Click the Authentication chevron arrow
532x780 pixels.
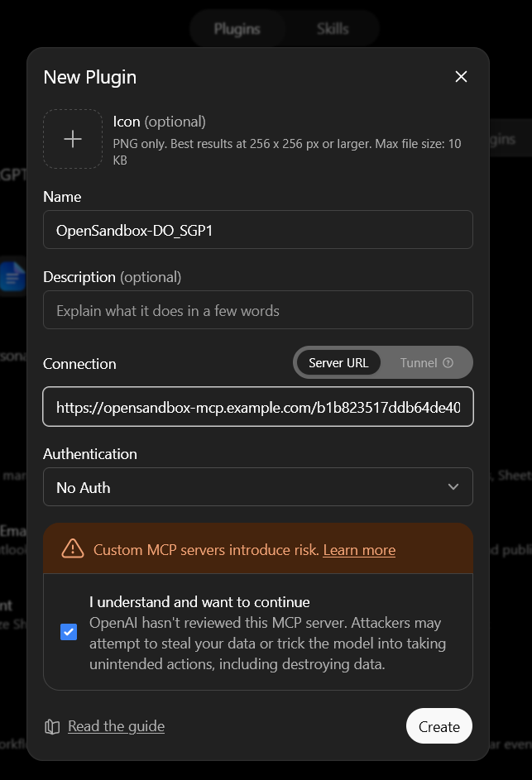(x=453, y=487)
